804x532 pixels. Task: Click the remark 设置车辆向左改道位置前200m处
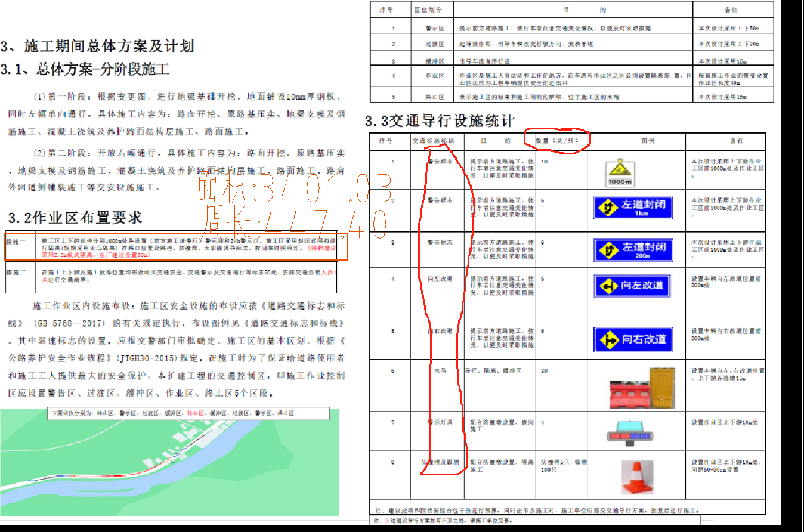[x=726, y=282]
